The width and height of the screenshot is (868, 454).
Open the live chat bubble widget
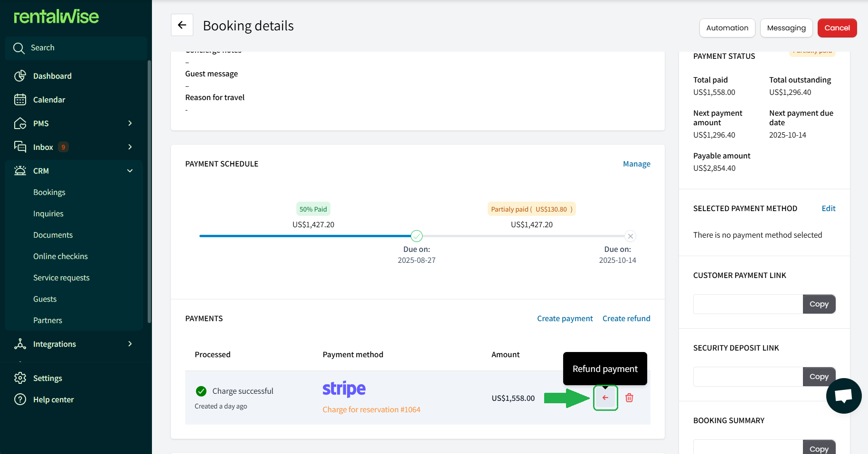click(x=843, y=396)
